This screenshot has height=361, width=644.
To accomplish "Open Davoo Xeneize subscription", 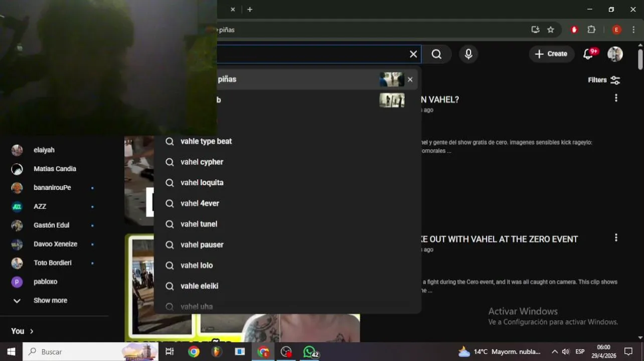I will click(54, 244).
